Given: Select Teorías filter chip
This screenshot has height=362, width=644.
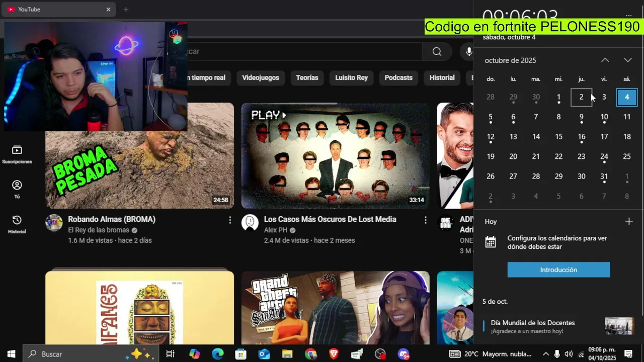Looking at the screenshot, I should click(307, 78).
